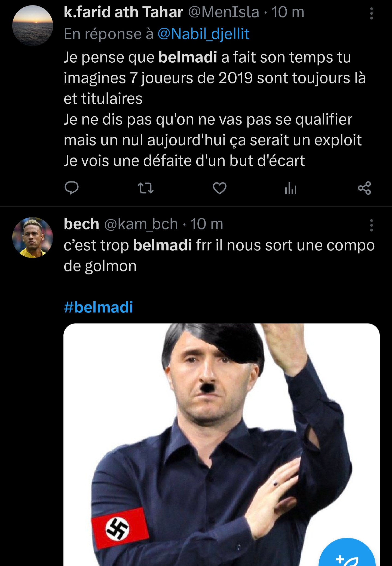Open the @kam_bch handle
This screenshot has height=566, width=392.
coord(141,224)
